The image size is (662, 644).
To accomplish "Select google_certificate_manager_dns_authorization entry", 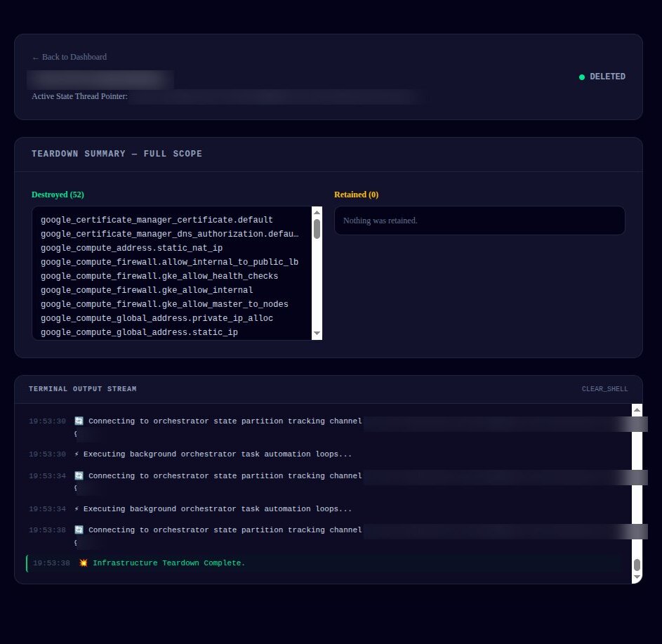I will (170, 234).
